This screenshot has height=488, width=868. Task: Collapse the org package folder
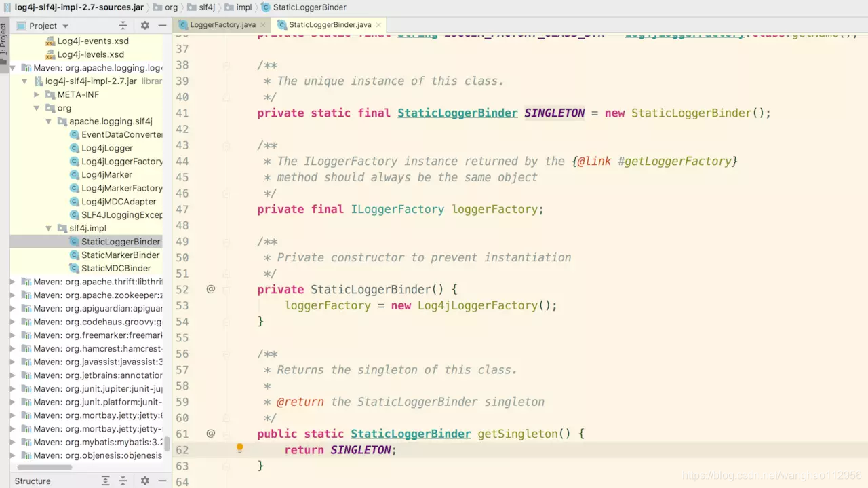point(37,108)
